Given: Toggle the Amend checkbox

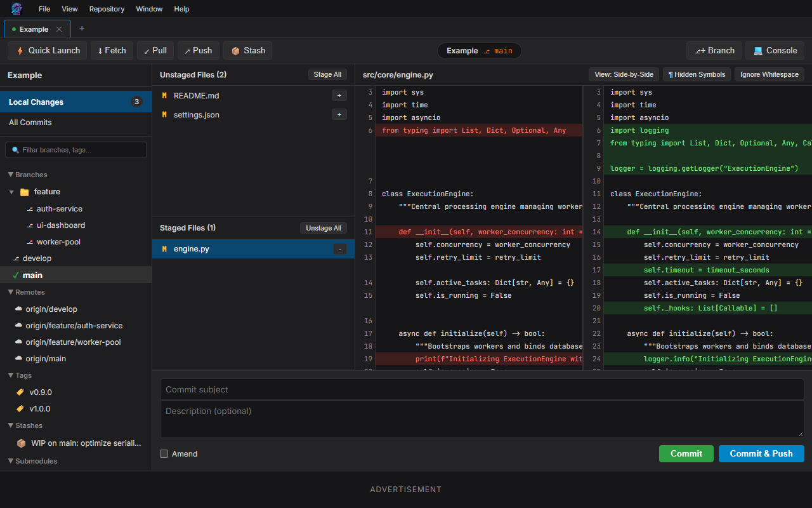Looking at the screenshot, I should point(164,454).
